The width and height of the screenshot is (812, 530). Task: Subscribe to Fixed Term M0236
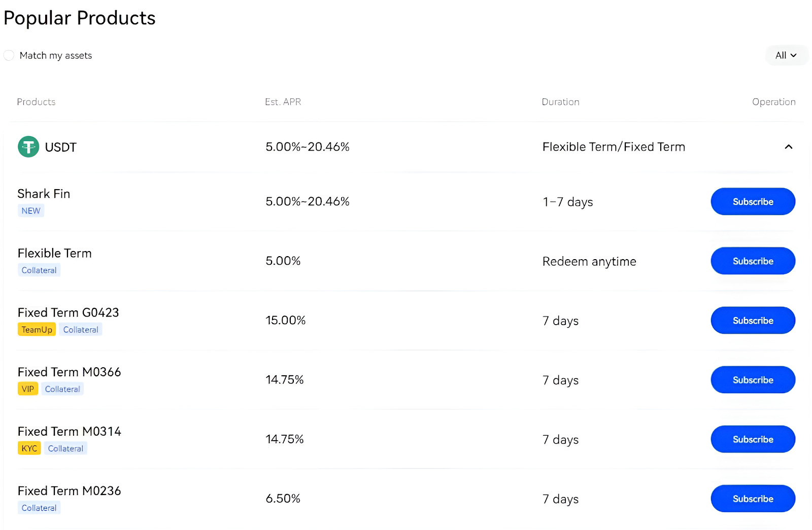coord(752,499)
